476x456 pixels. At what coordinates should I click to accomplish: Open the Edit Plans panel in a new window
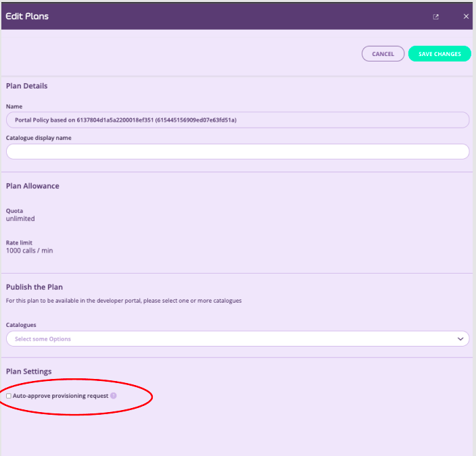pos(436,16)
